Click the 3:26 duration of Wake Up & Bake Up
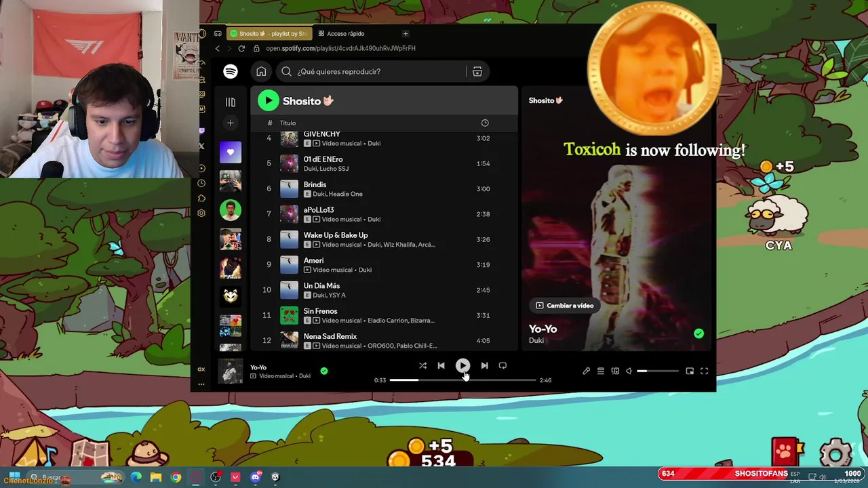This screenshot has height=488, width=868. click(483, 239)
